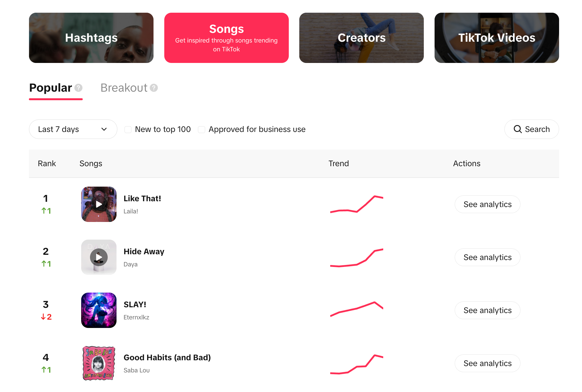Screen dimensions: 582x392
Task: Open See analytics for Like That!
Action: [x=487, y=204]
